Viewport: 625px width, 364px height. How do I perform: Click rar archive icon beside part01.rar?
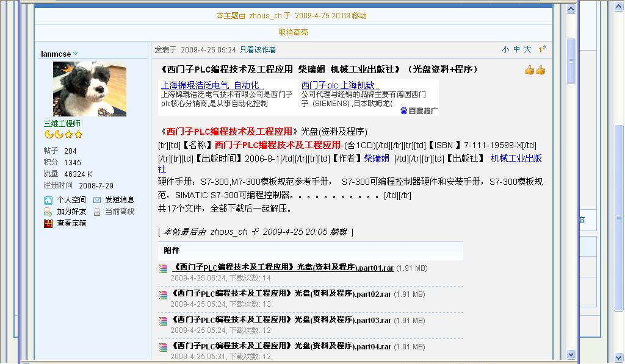(x=163, y=269)
